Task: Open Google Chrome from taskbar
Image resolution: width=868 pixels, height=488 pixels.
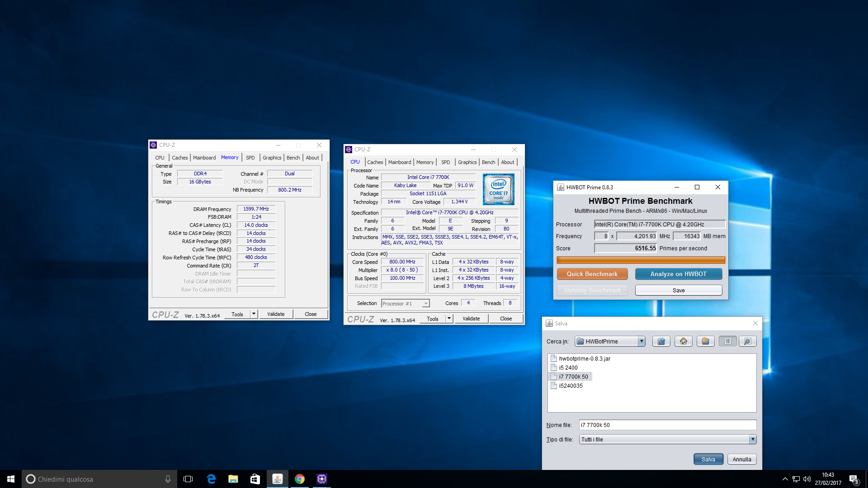Action: tap(299, 479)
